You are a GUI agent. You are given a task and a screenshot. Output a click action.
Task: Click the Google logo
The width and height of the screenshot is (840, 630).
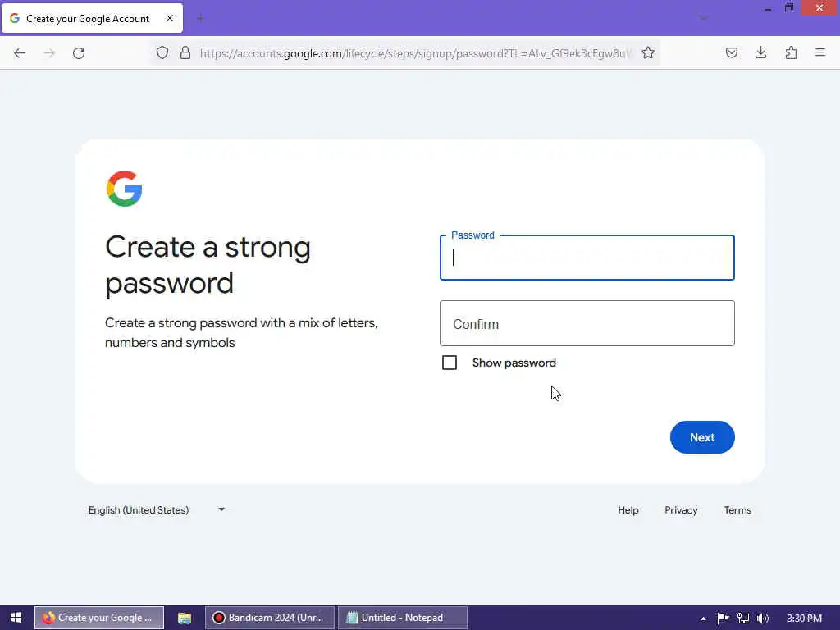[x=125, y=189]
